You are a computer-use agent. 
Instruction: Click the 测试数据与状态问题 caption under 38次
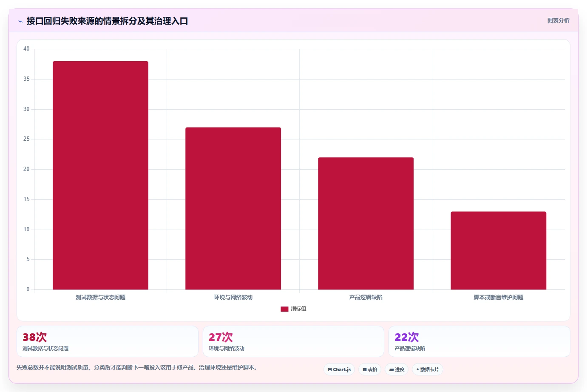point(45,348)
